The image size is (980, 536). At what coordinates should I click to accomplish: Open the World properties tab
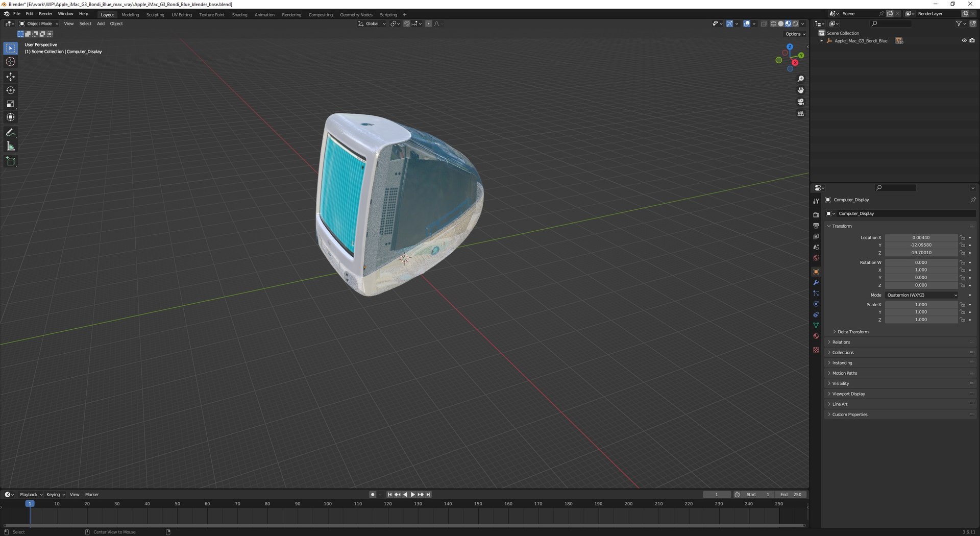(816, 258)
